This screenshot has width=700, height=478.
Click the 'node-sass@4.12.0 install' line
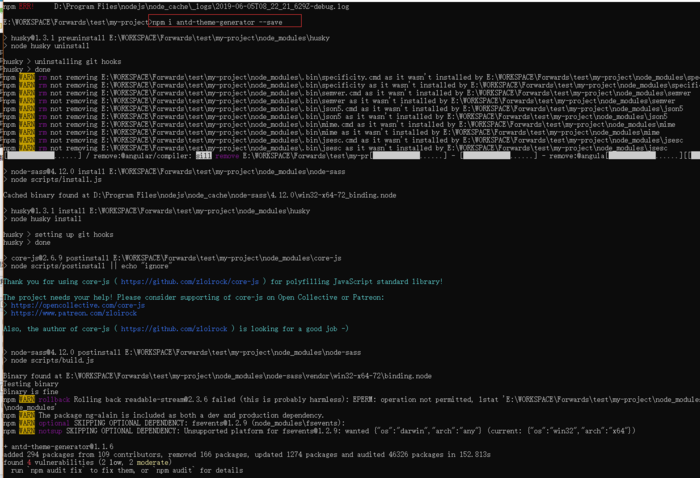click(174, 171)
